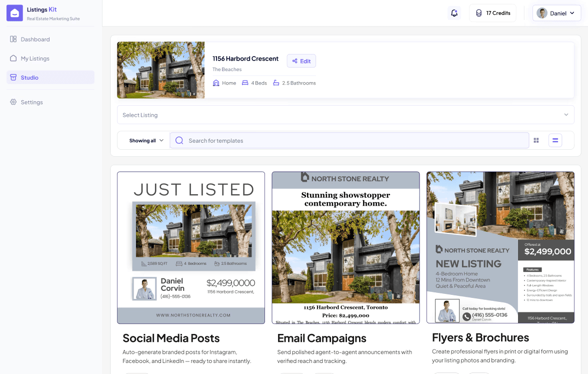Select Studio in the sidebar
This screenshot has height=374, width=588.
click(x=50, y=77)
